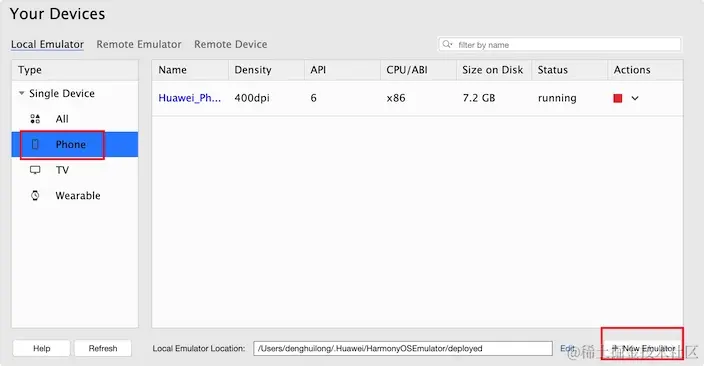This screenshot has height=366, width=704.
Task: Click the New Emulator button
Action: (642, 348)
